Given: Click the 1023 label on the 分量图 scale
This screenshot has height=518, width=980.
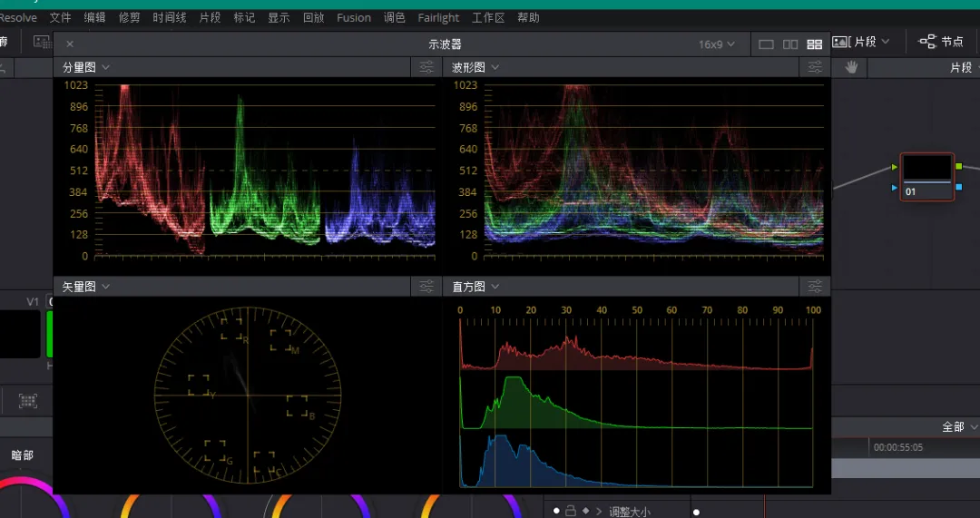Looking at the screenshot, I should pos(77,85).
